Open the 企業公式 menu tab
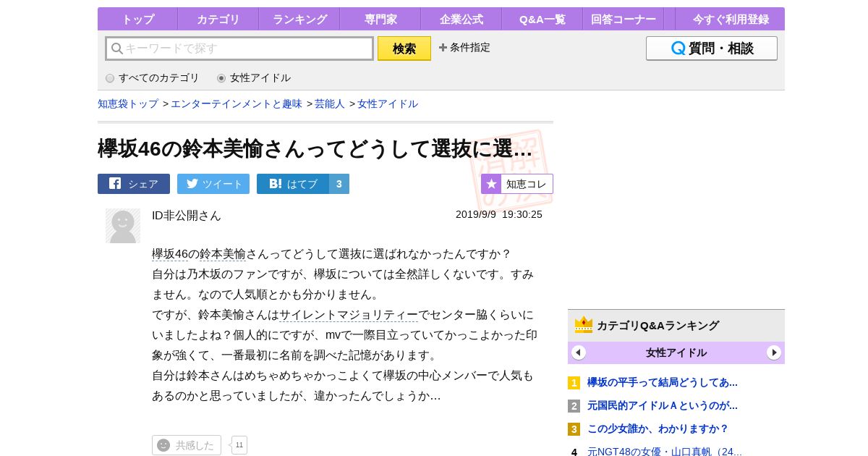 tap(461, 20)
